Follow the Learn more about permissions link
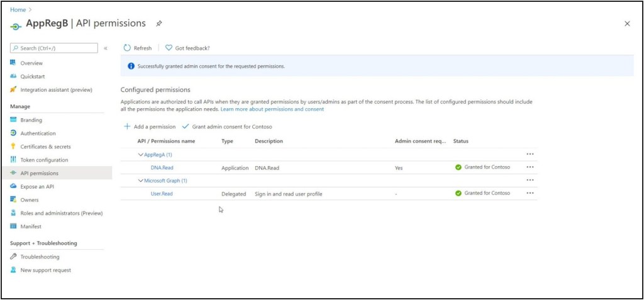Image resolution: width=644 pixels, height=300 pixels. click(272, 109)
